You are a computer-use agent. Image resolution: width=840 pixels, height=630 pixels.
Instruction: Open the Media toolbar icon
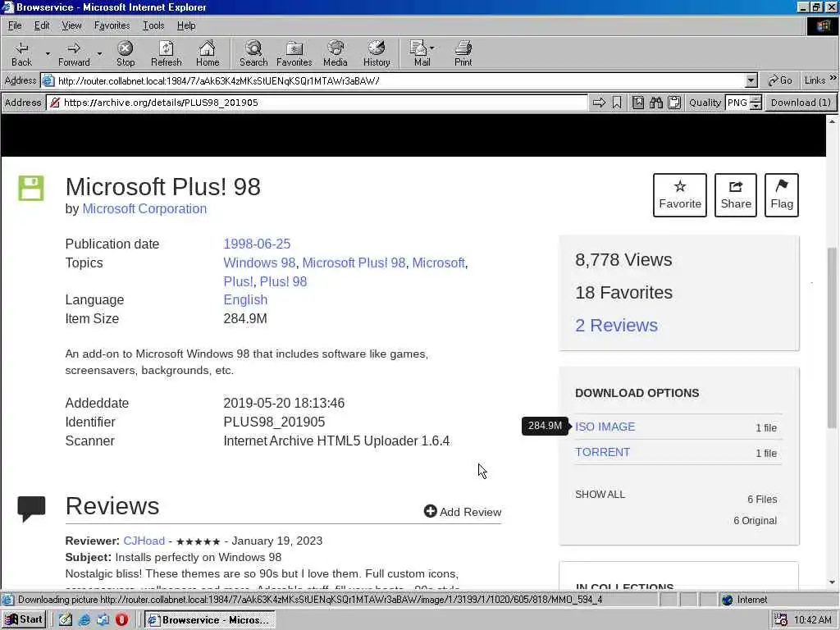pos(336,53)
